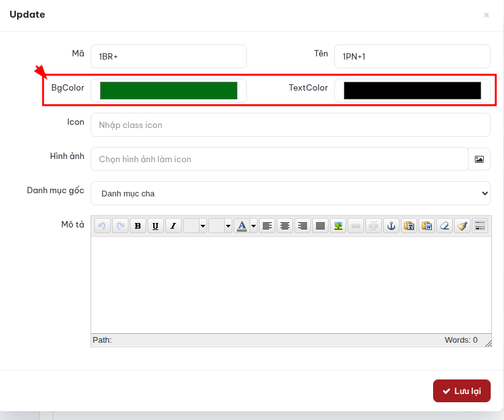
Task: Open the green BgColor swatch
Action: (x=169, y=91)
